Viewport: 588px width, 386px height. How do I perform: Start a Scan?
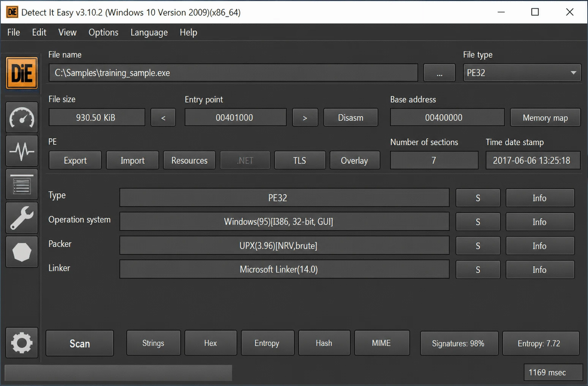point(80,343)
